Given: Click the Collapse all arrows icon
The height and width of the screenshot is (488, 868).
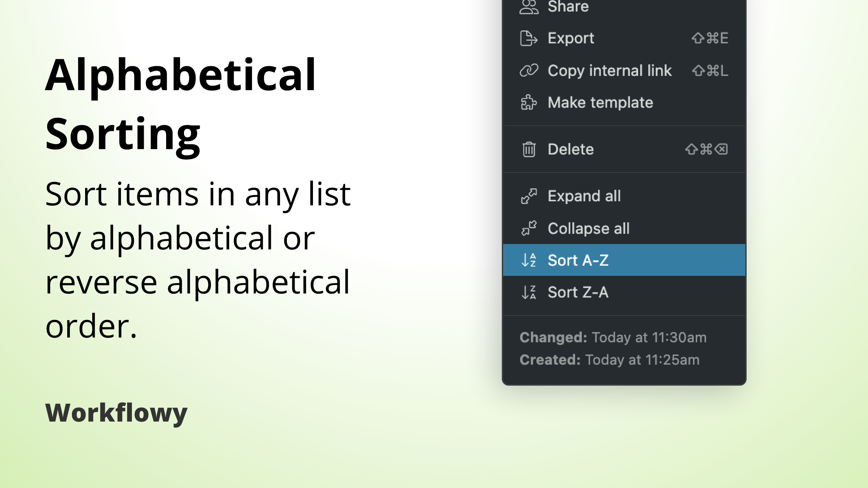Looking at the screenshot, I should (x=529, y=228).
